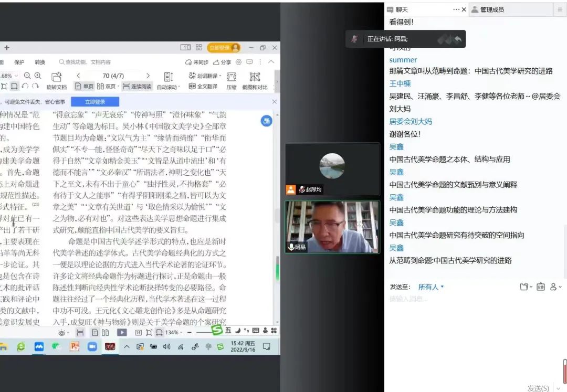
Task: Toggle 连续阅读 continuous reading mode
Action: pos(136,86)
